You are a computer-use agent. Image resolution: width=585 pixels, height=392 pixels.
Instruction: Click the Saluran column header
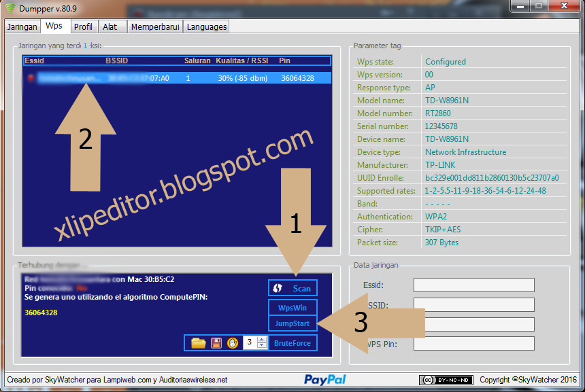pos(197,60)
